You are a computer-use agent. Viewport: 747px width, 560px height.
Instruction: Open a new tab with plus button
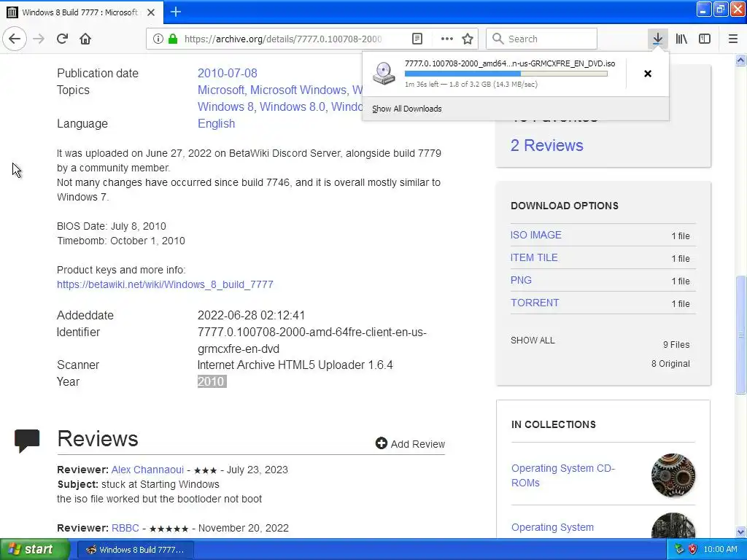176,12
